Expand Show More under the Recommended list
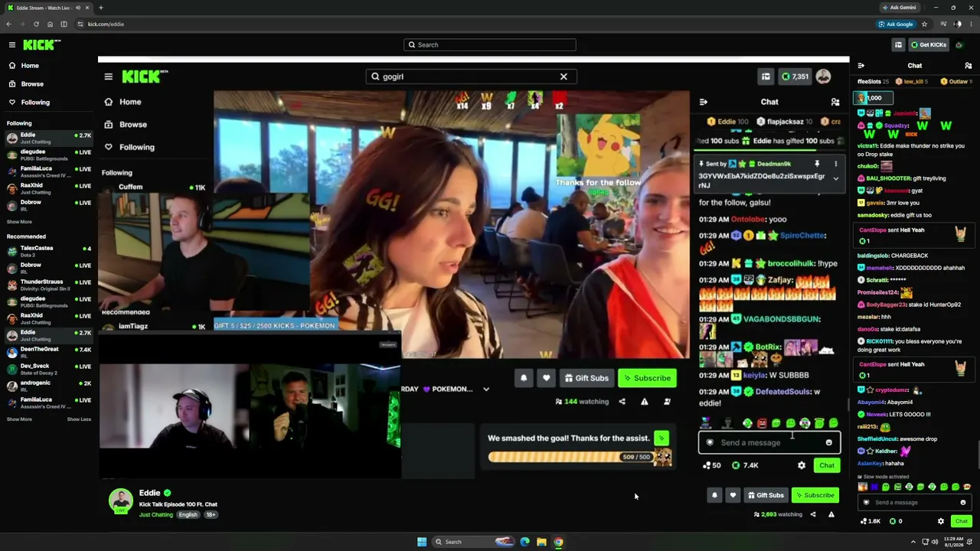 point(19,419)
